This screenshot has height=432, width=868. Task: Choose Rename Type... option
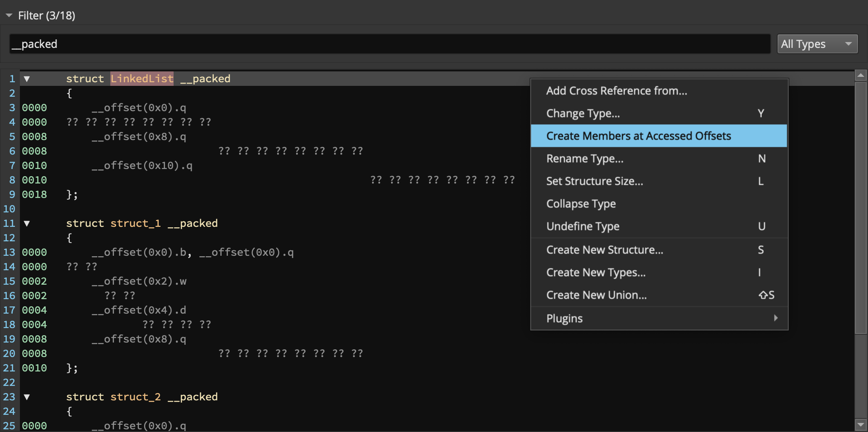click(x=585, y=159)
